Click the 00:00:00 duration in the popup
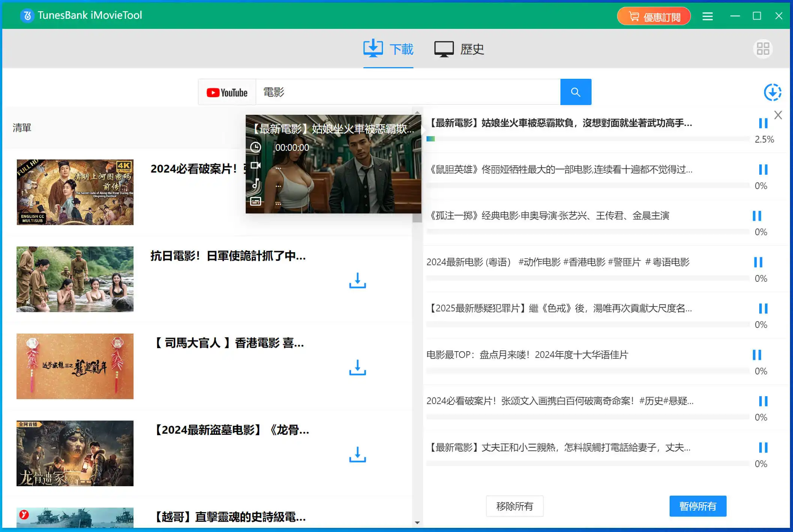Image resolution: width=793 pixels, height=532 pixels. coord(292,147)
